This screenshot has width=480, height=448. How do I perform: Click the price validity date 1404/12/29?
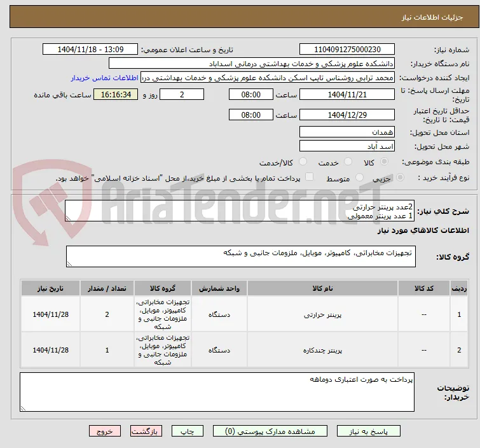347,115
